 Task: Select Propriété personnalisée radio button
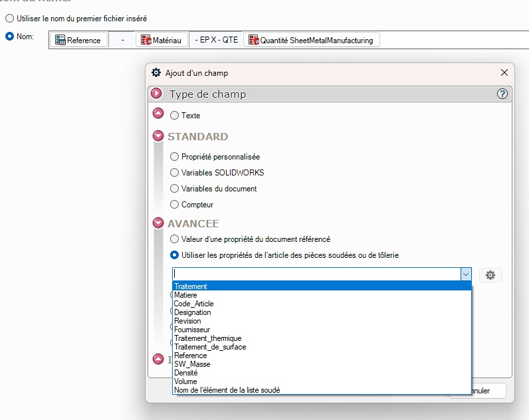coord(175,157)
